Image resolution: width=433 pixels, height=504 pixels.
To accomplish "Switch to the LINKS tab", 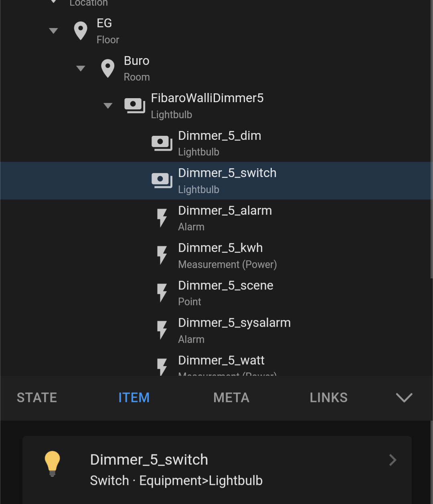I will click(x=328, y=397).
